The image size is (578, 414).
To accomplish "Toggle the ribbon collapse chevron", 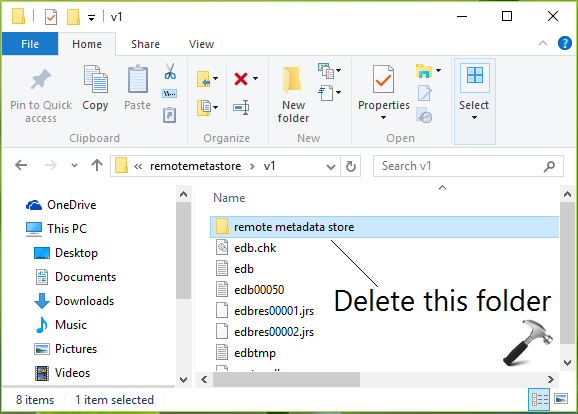I will pos(543,43).
